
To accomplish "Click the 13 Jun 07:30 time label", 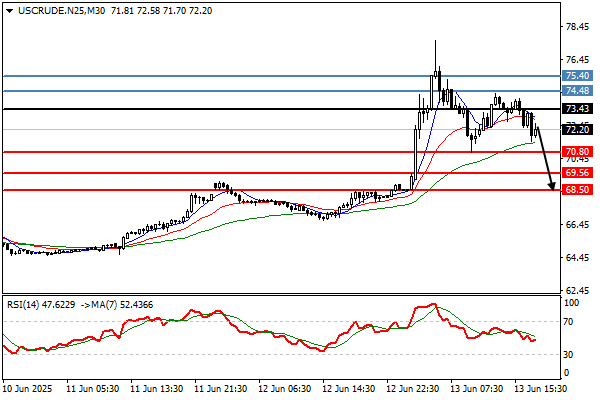I will pos(476,389).
